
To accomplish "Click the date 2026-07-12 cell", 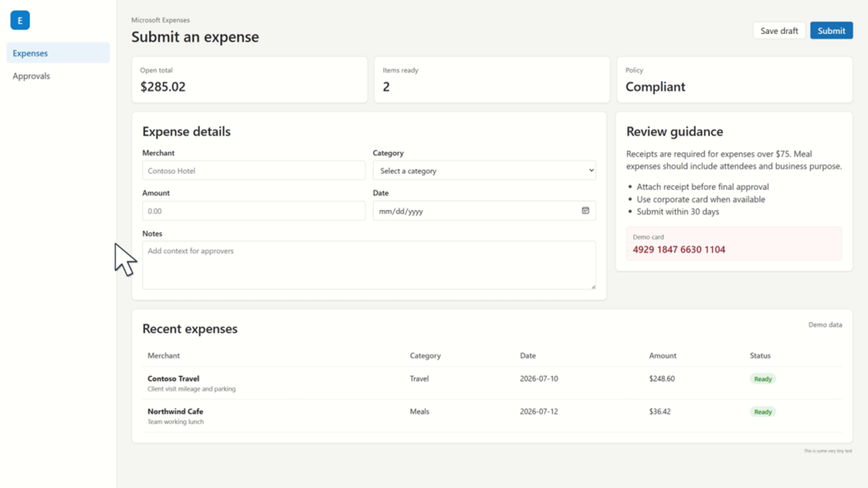I will tap(538, 411).
